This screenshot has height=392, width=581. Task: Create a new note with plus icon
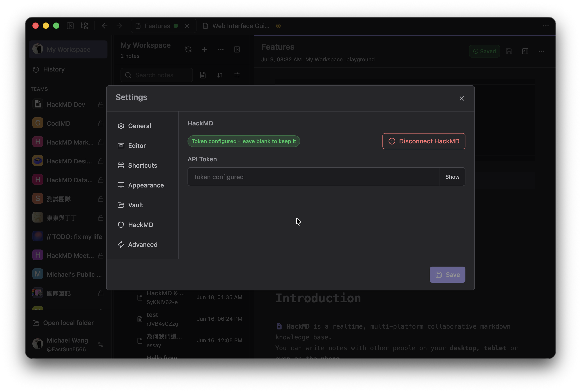coord(205,49)
